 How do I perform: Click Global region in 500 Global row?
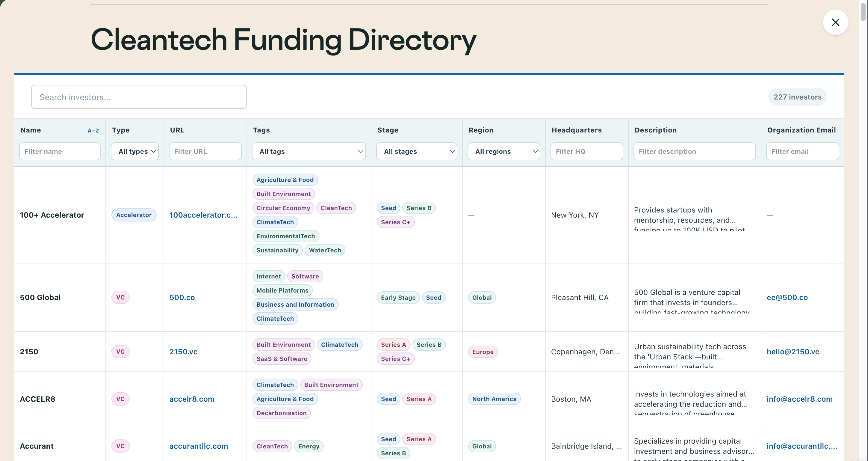click(482, 297)
